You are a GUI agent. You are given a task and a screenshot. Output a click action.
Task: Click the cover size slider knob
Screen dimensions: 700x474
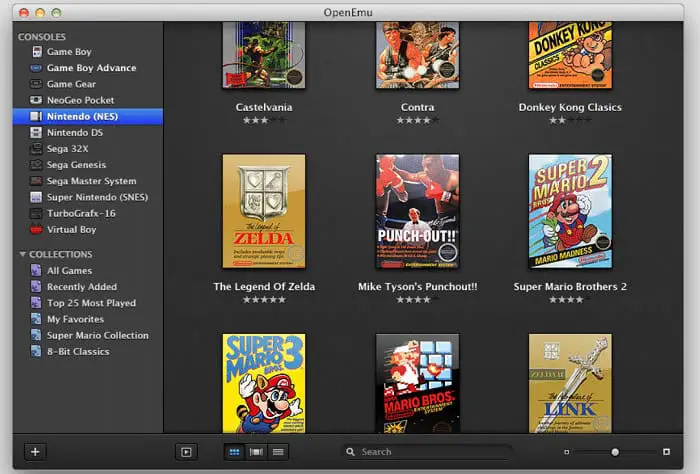[615, 452]
